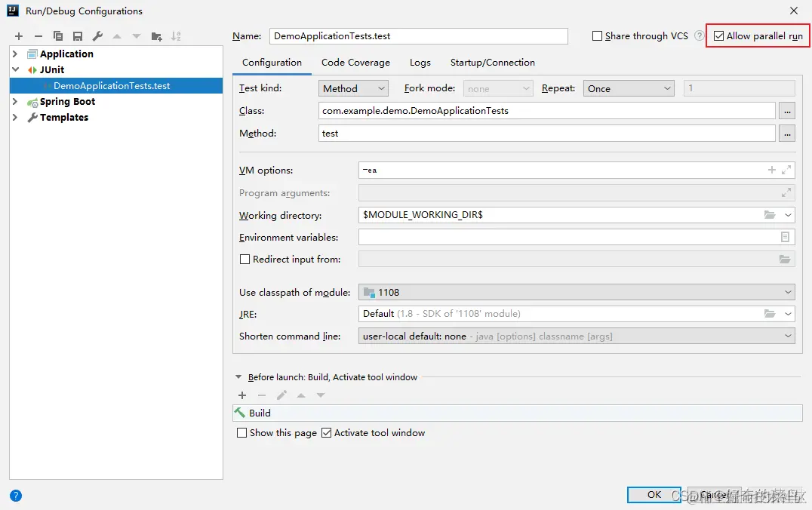Move configuration down in left toolbar
812x510 pixels.
click(x=137, y=36)
